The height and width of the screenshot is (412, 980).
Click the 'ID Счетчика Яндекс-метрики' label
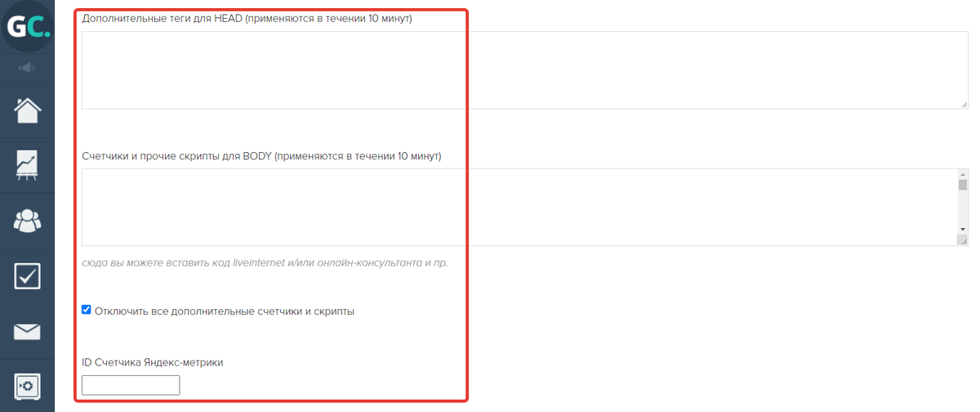point(153,362)
